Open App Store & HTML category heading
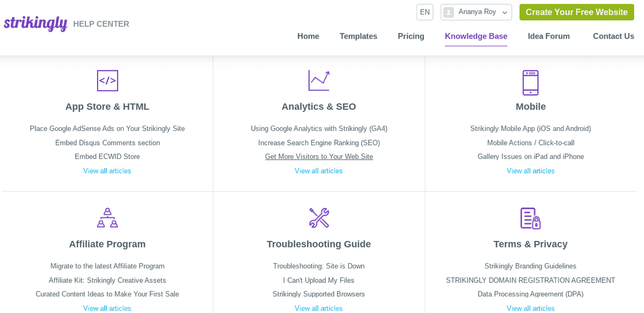644x313 pixels. point(107,106)
